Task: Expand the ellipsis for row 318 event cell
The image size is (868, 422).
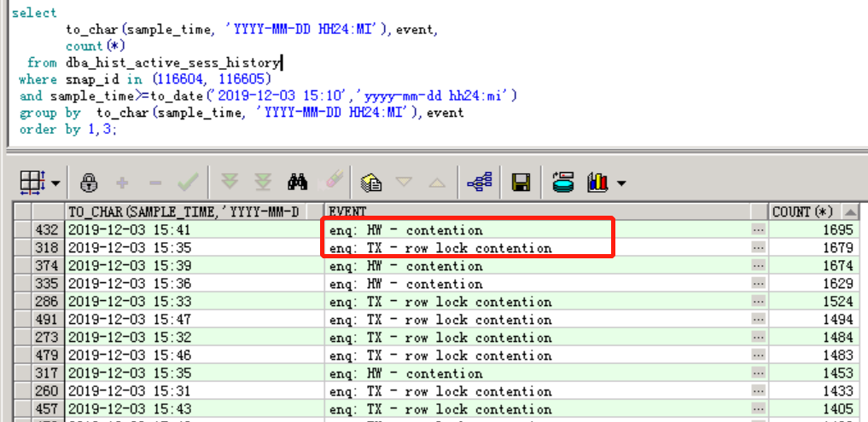Action: point(758,248)
